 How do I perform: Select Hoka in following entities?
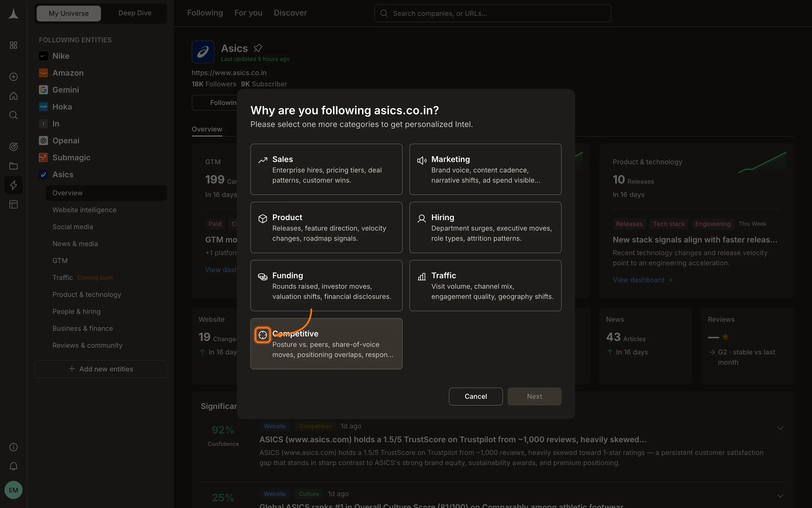pyautogui.click(x=62, y=106)
